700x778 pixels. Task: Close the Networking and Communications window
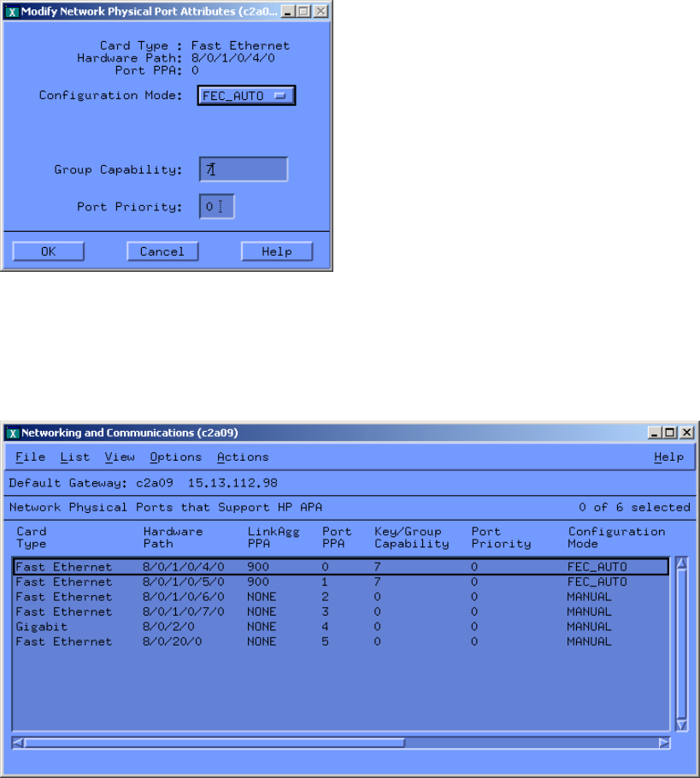click(x=686, y=432)
